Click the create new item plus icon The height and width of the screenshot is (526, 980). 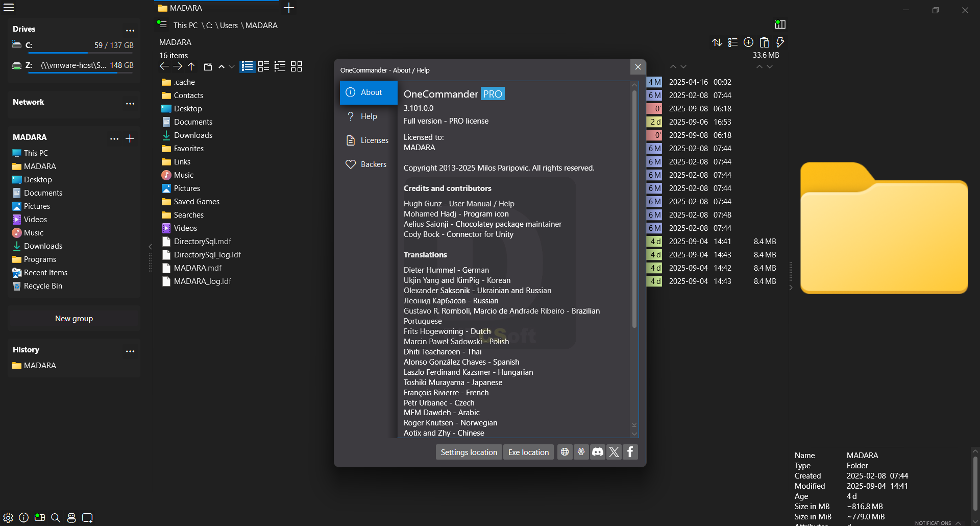(749, 42)
